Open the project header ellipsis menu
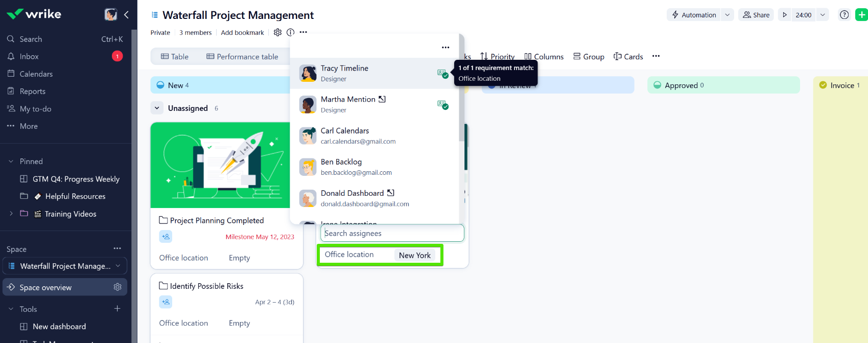The image size is (868, 343). point(303,32)
